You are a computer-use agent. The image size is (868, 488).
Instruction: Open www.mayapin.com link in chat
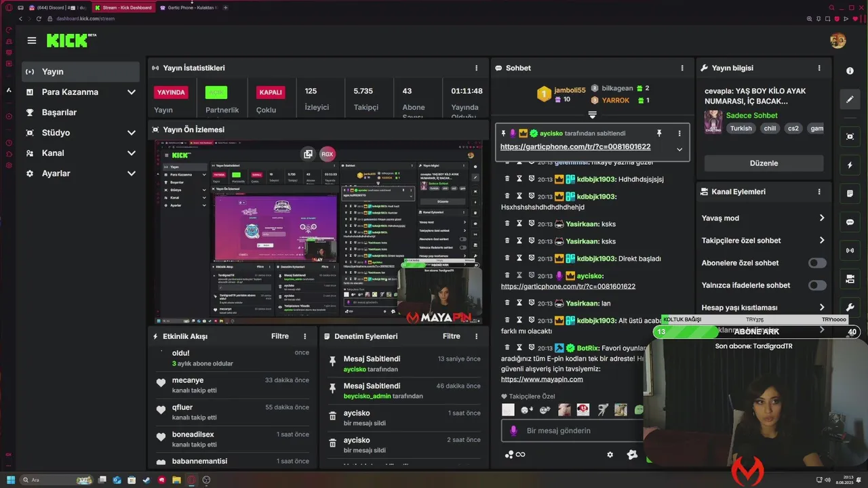(542, 380)
